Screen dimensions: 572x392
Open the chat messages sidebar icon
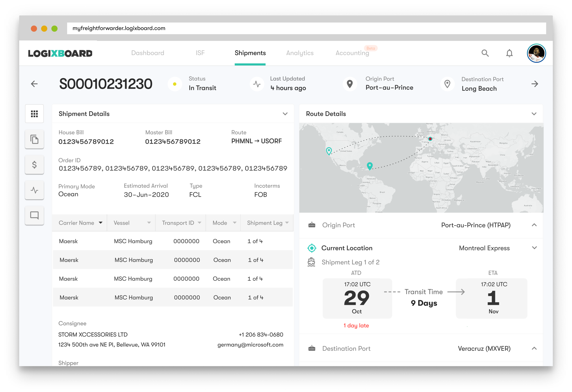[35, 216]
